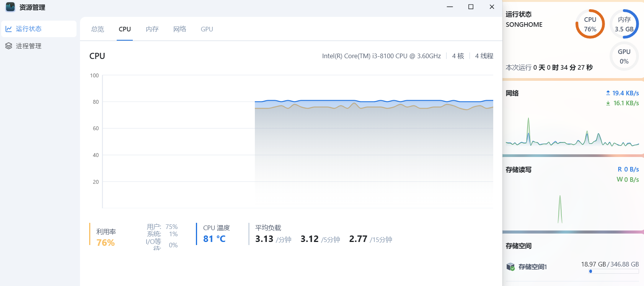Click the Resource Manager app logo icon
The height and width of the screenshot is (286, 644).
[10, 7]
